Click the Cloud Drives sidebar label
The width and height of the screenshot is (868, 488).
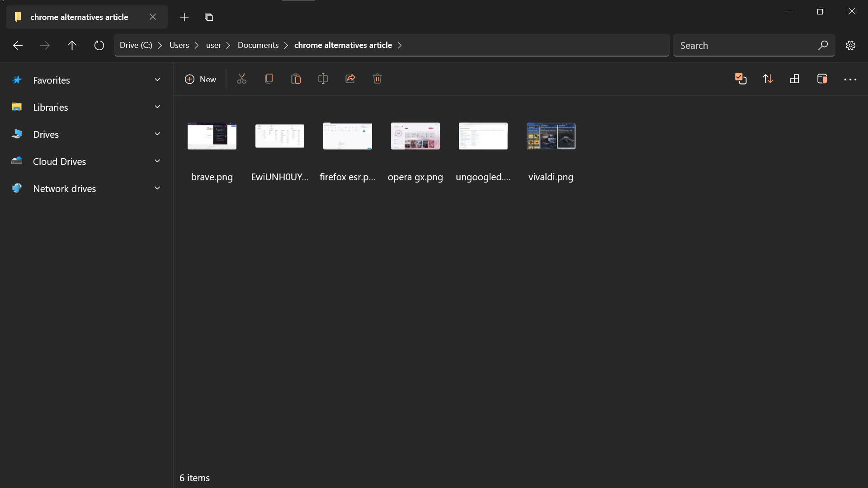pyautogui.click(x=60, y=161)
